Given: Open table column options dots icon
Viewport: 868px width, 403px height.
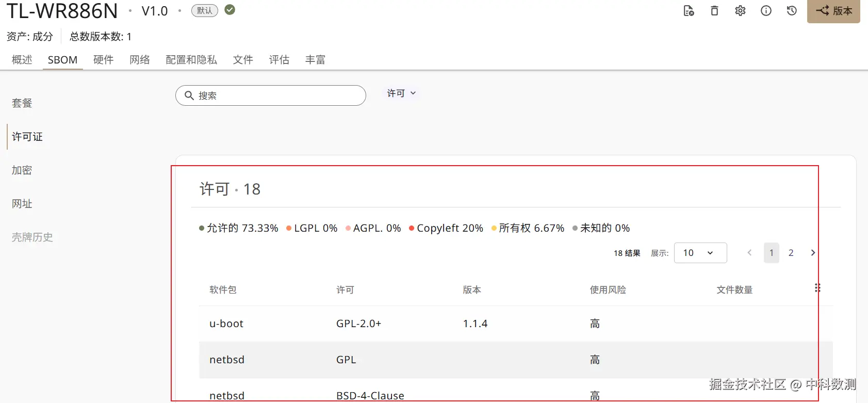Looking at the screenshot, I should tap(817, 288).
